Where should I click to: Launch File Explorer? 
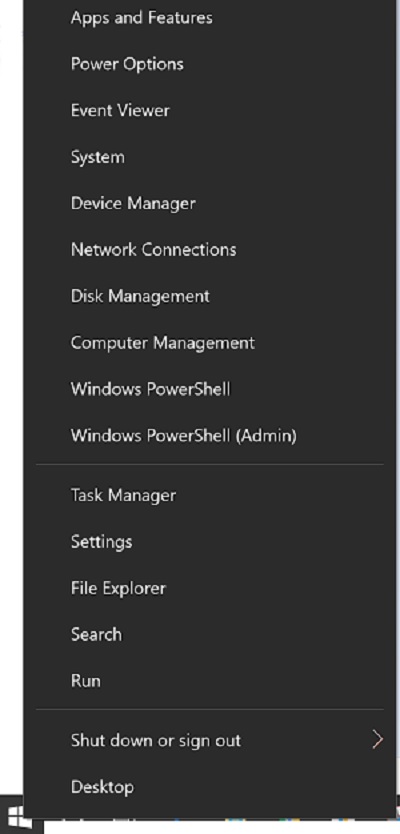pos(118,588)
